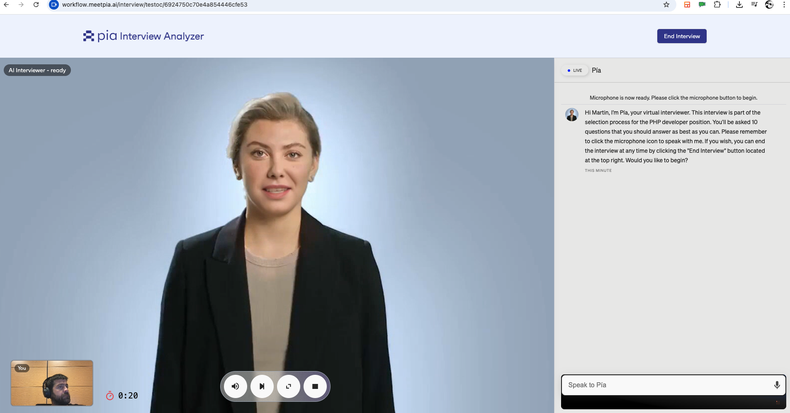Click the green chat extension icon

[702, 5]
